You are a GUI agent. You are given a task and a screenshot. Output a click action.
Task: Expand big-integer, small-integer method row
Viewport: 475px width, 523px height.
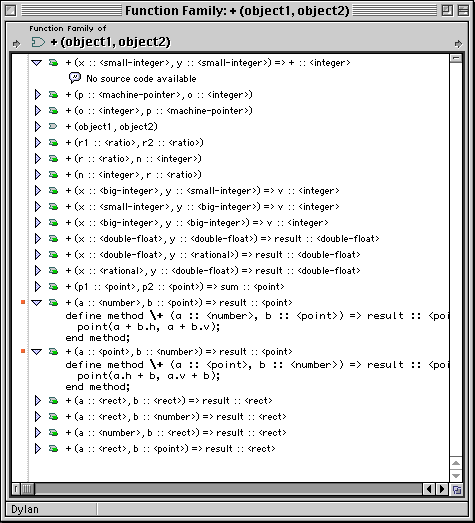[x=38, y=190]
